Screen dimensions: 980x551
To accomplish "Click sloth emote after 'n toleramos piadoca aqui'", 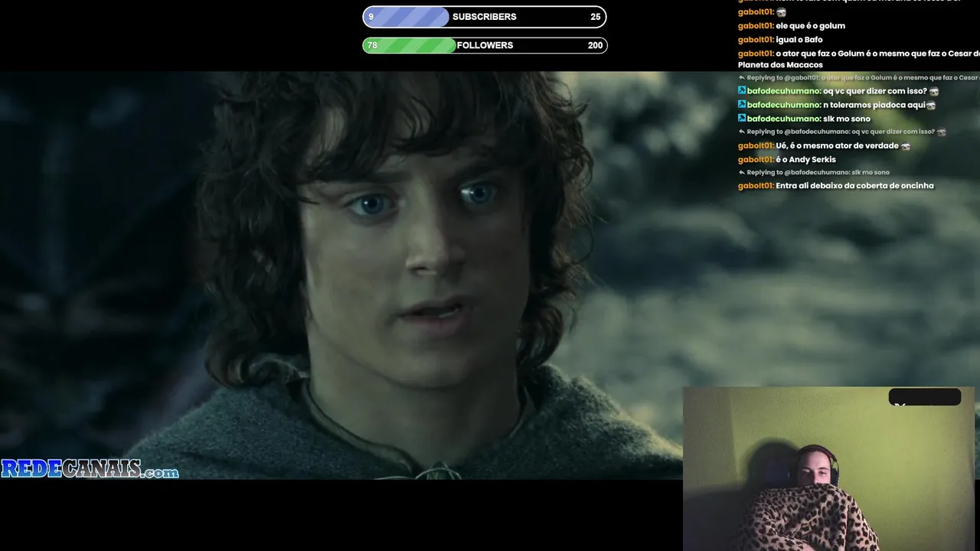I will 931,105.
